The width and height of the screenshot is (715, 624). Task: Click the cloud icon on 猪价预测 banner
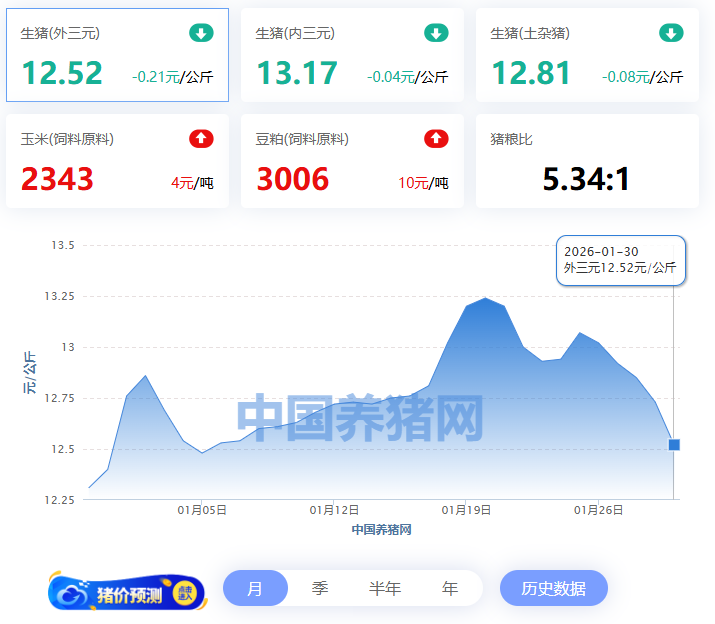coord(75,595)
